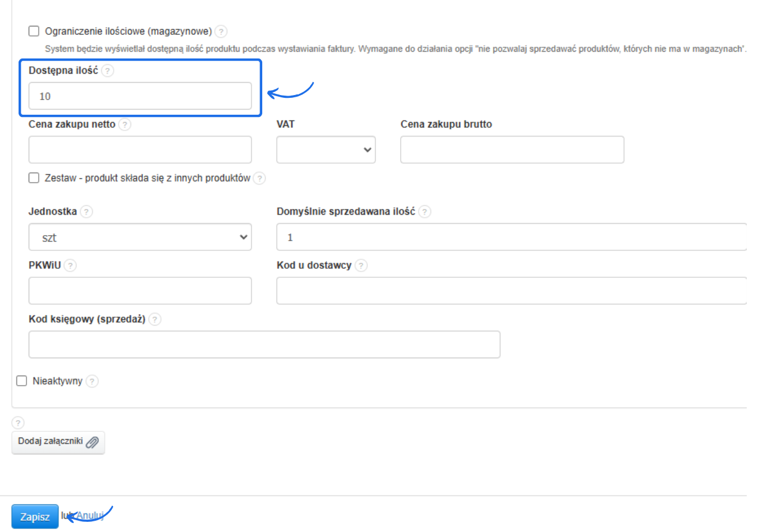Open help tooltip for Domyślnie sprzedawana ilość
767x532 pixels.
coord(425,212)
